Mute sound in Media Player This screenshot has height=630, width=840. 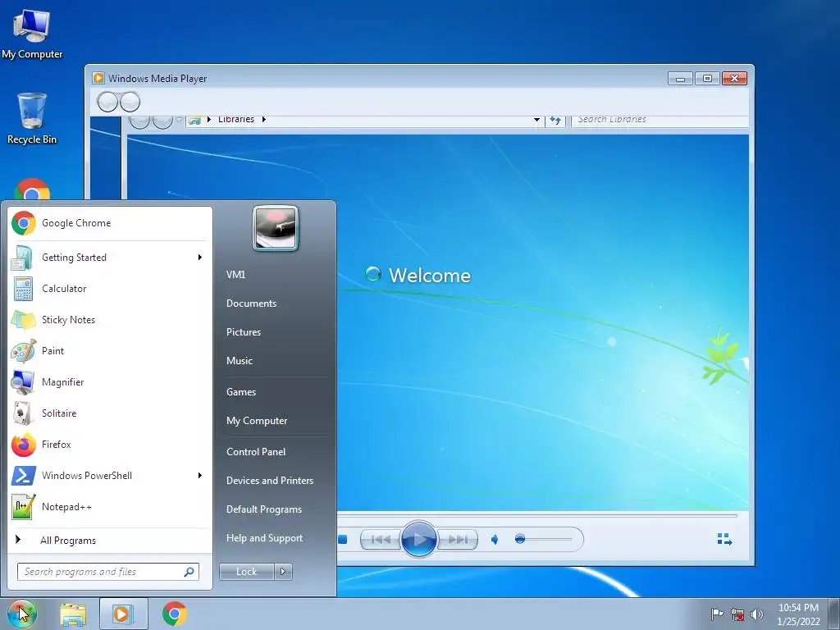(495, 540)
